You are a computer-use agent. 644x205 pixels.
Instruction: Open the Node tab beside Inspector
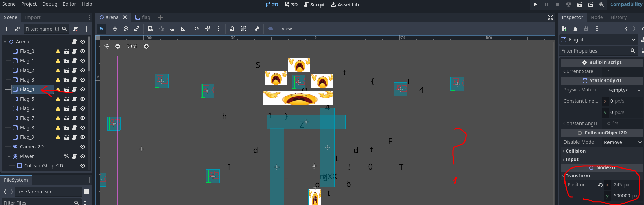597,17
